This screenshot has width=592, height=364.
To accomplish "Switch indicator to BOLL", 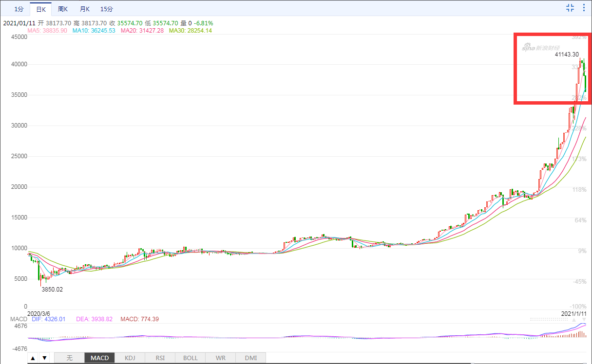I will tap(191, 358).
